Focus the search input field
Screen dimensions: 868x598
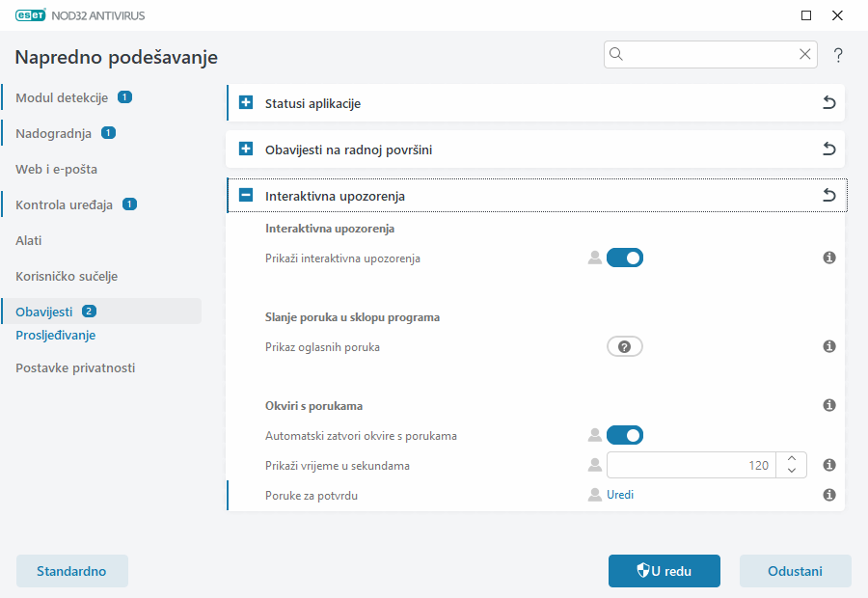point(712,55)
